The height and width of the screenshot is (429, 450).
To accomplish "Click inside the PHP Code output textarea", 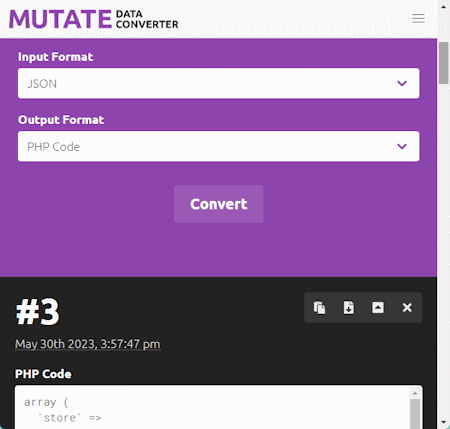I will pyautogui.click(x=213, y=407).
